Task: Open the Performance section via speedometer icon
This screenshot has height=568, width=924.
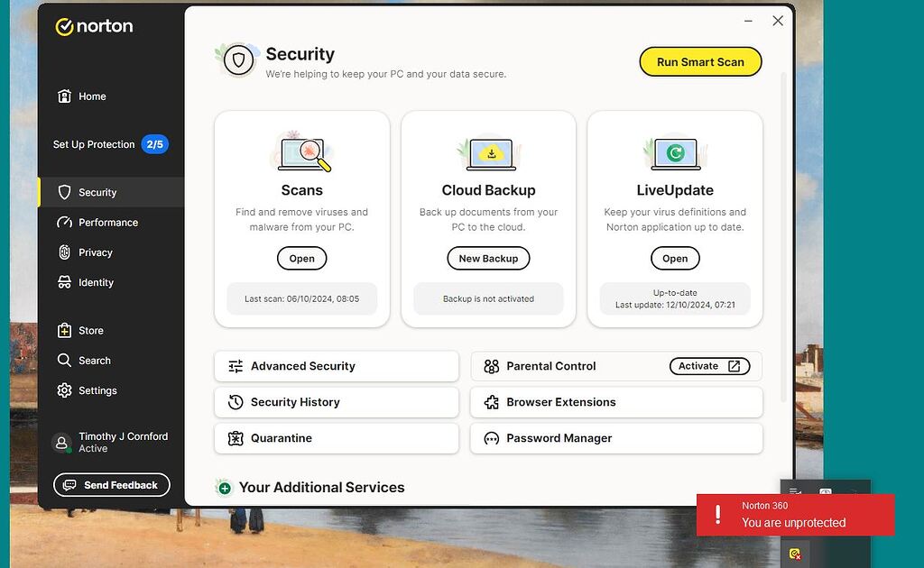Action: (65, 222)
